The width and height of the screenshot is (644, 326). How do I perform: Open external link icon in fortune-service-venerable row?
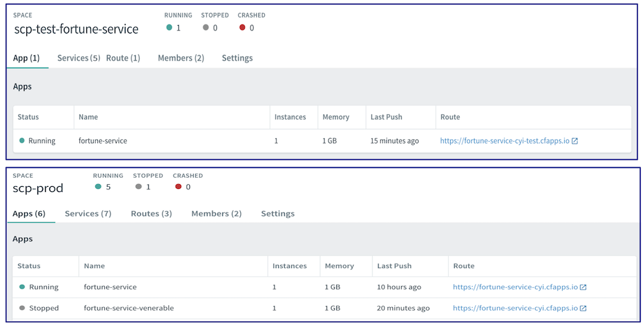[583, 308]
